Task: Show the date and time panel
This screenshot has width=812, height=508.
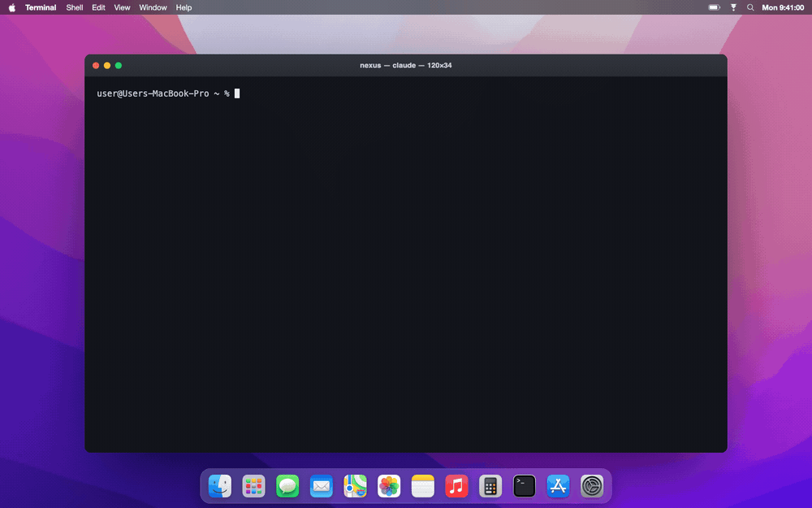Action: click(783, 7)
